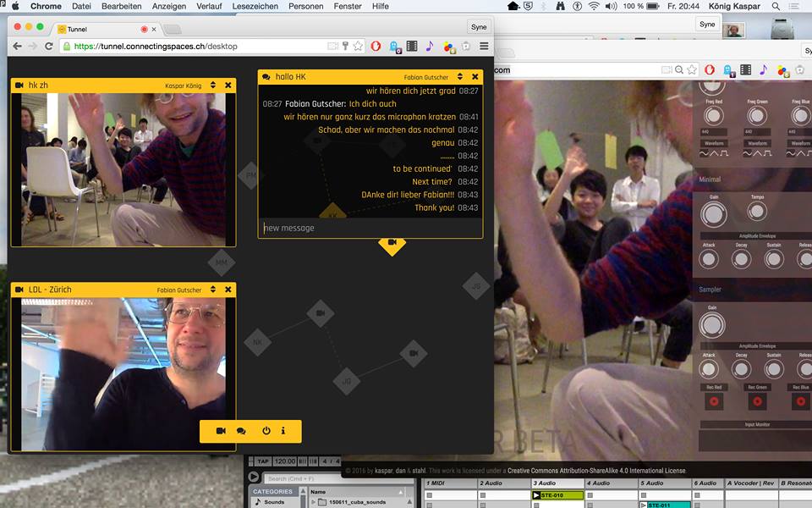Open chat from Tunnel's bottom toolbar
The height and width of the screenshot is (508, 812).
tap(241, 431)
